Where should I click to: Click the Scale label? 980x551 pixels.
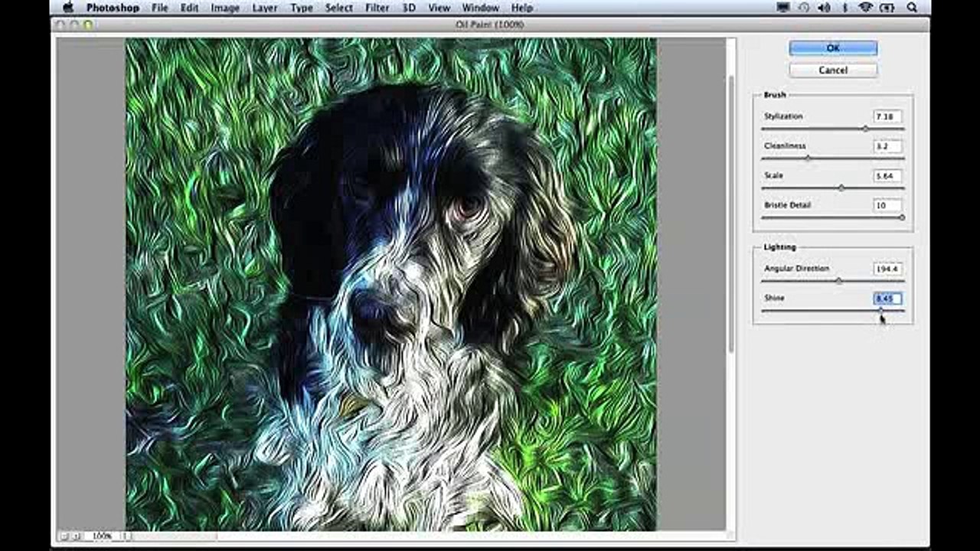(773, 175)
